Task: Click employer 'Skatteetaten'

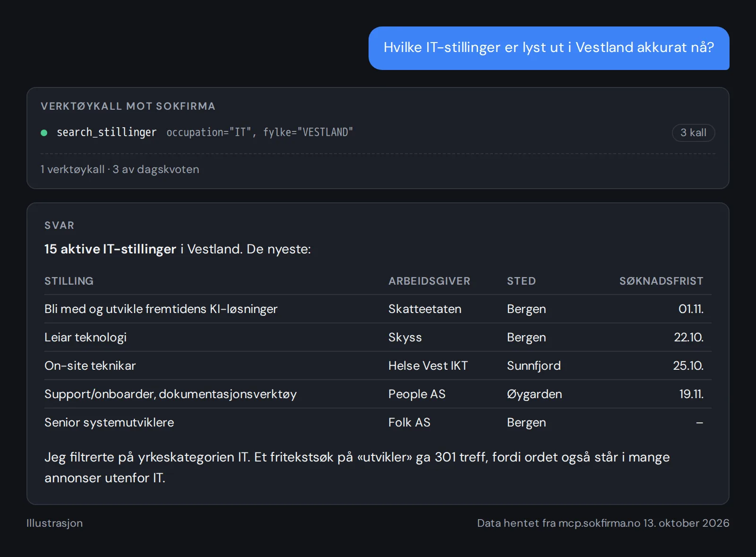Action: pos(425,309)
